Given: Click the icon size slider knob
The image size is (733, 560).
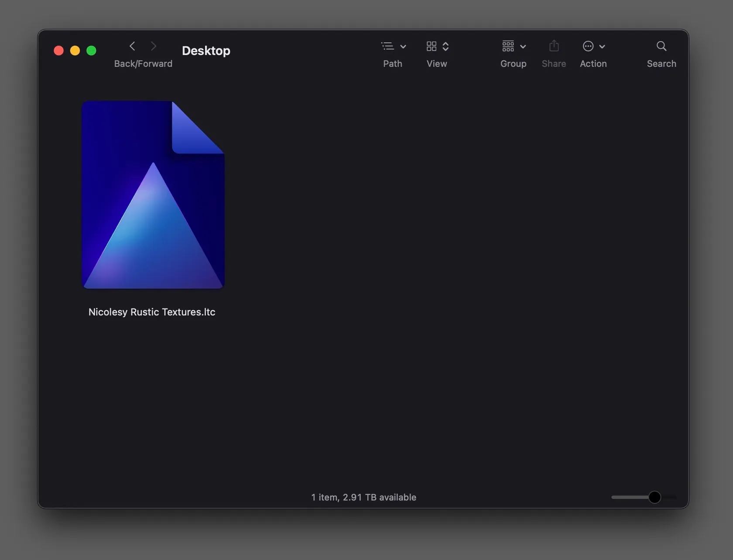Looking at the screenshot, I should (x=654, y=497).
